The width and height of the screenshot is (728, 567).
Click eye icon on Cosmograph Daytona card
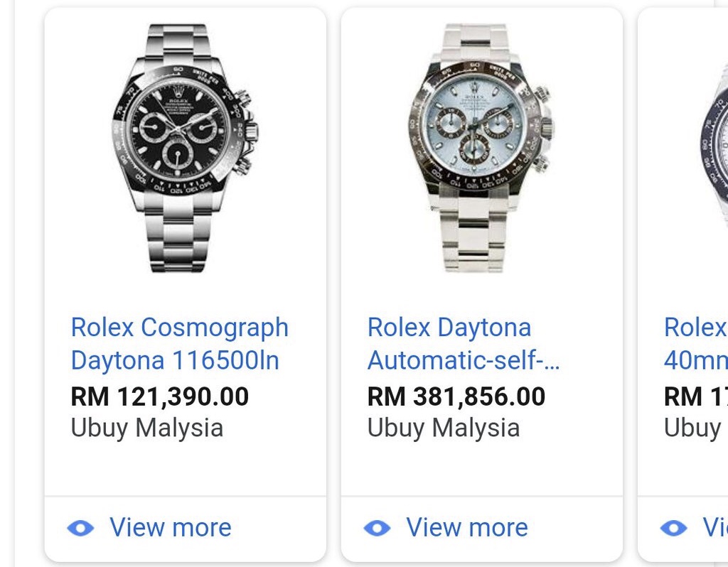80,528
